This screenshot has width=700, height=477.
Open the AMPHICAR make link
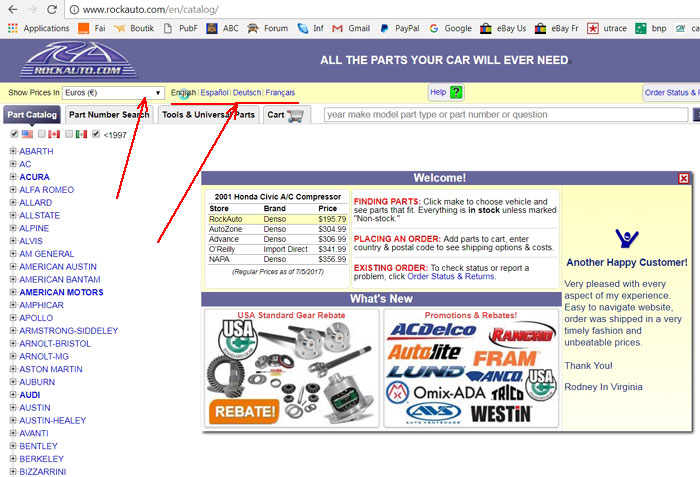pos(41,305)
